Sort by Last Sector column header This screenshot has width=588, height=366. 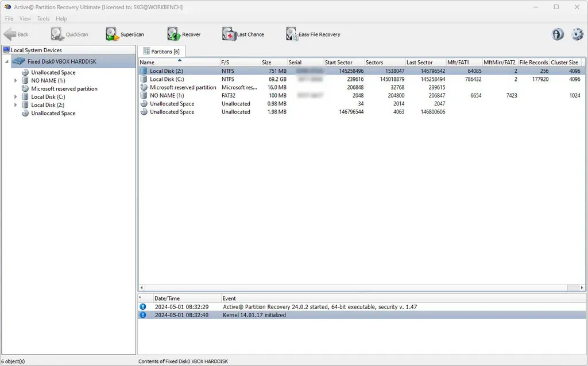point(425,62)
